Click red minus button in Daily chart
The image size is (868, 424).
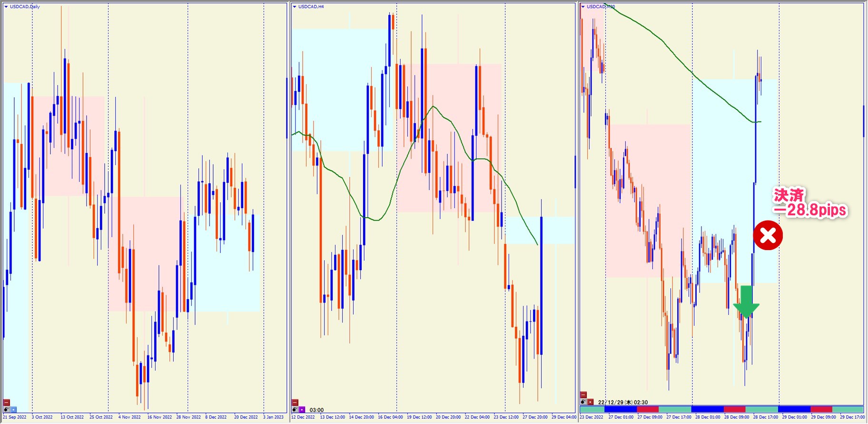click(7, 403)
